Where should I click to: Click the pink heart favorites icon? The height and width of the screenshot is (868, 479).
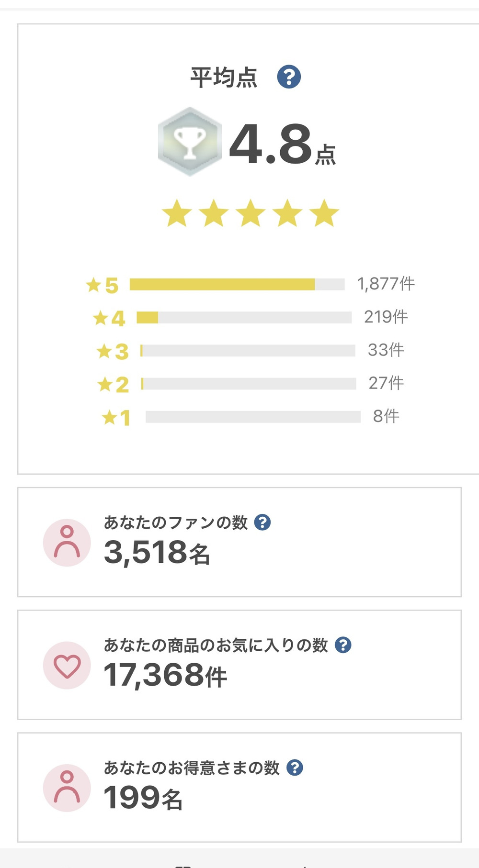pyautogui.click(x=67, y=665)
